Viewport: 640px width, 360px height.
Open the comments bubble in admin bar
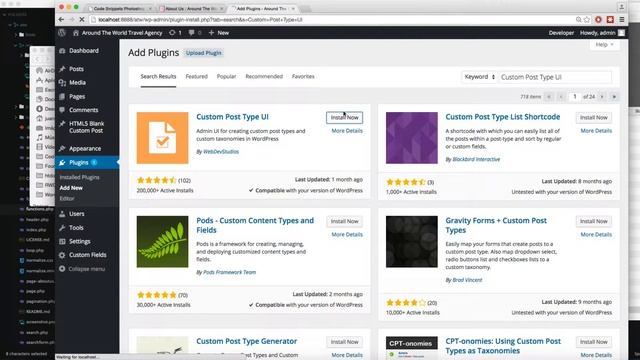click(x=195, y=33)
